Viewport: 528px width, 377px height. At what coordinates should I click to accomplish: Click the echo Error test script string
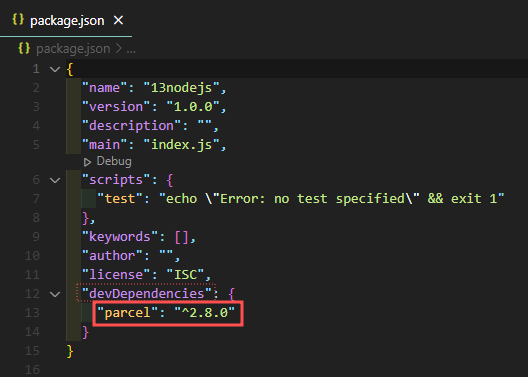coord(331,199)
